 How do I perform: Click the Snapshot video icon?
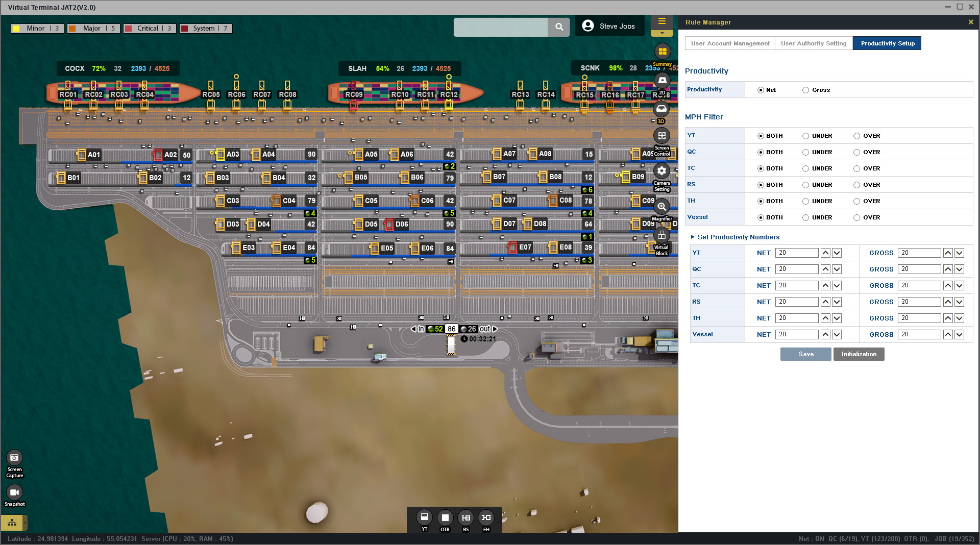(14, 492)
